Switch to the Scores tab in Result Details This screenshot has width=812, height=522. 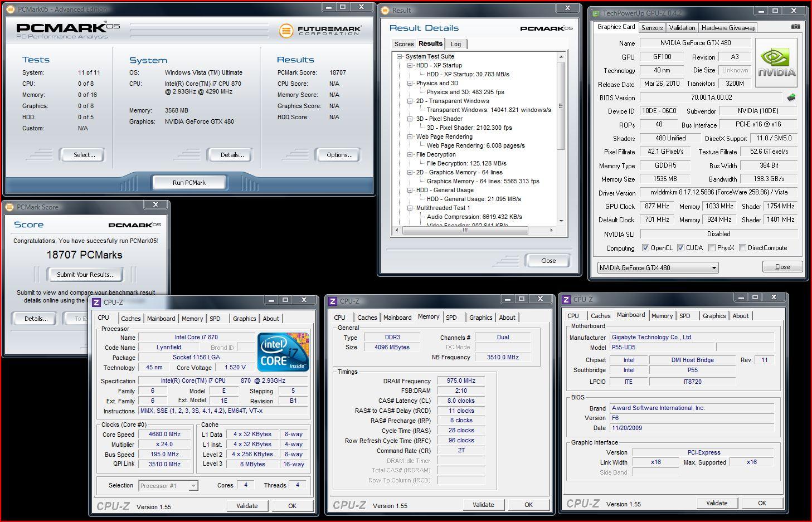click(x=404, y=44)
